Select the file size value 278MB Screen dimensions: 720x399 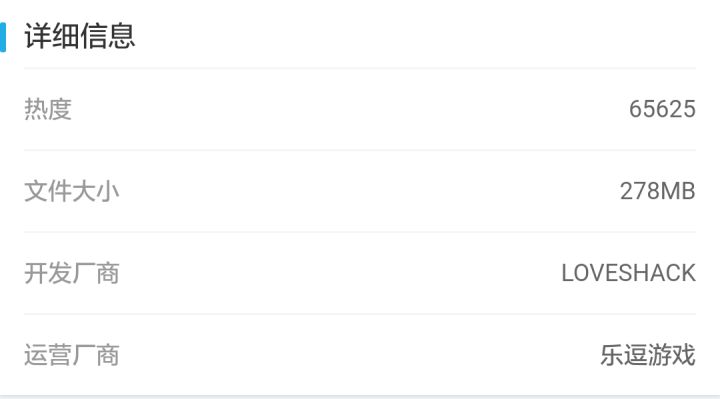coord(658,191)
